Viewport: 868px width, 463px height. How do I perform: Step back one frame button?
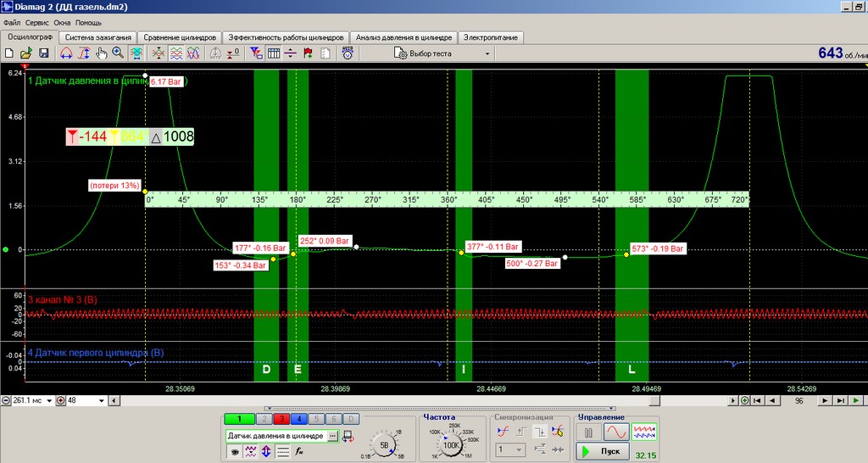[x=772, y=400]
